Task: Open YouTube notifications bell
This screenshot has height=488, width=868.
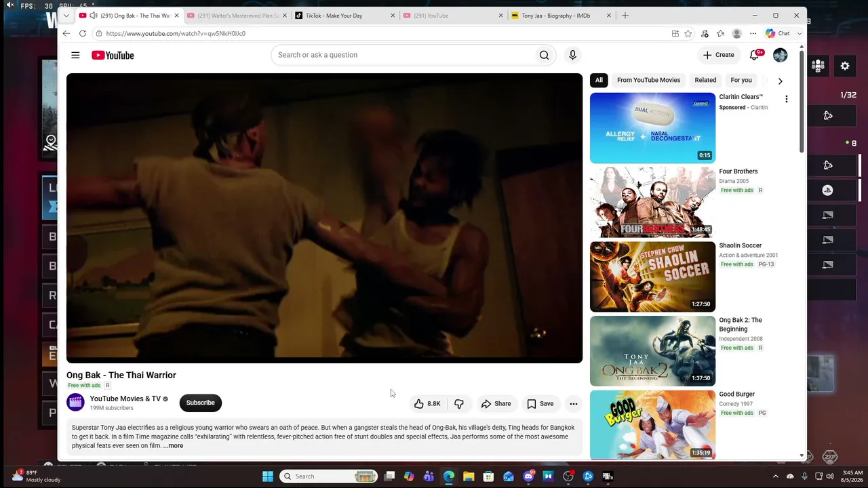Action: tap(755, 55)
